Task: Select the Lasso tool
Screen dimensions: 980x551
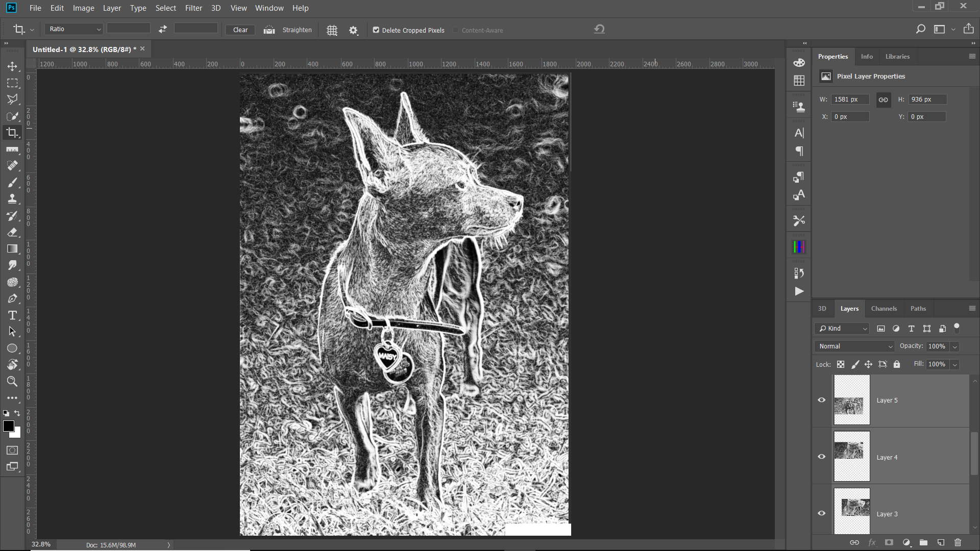Action: pos(12,99)
